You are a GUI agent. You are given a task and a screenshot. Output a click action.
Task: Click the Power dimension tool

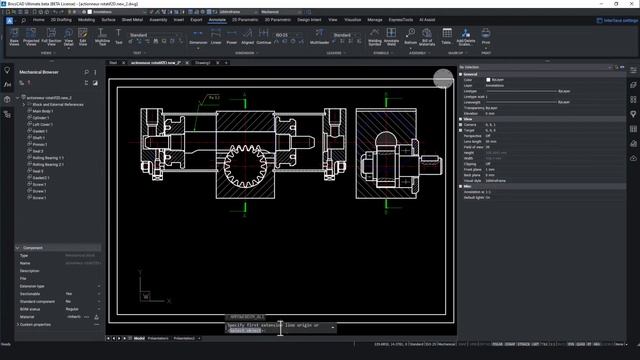(x=231, y=37)
